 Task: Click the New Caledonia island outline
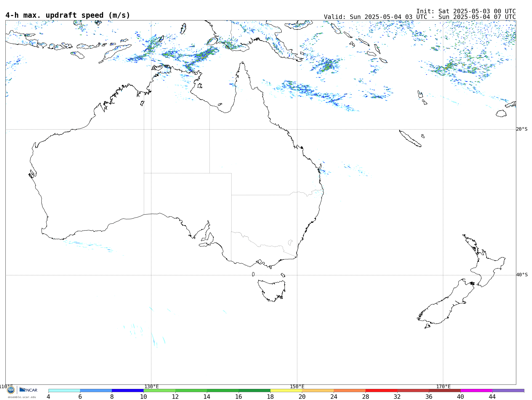410,138
